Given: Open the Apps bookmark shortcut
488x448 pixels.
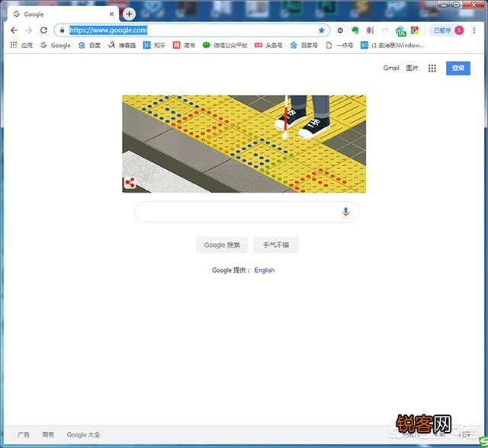Looking at the screenshot, I should click(21, 45).
